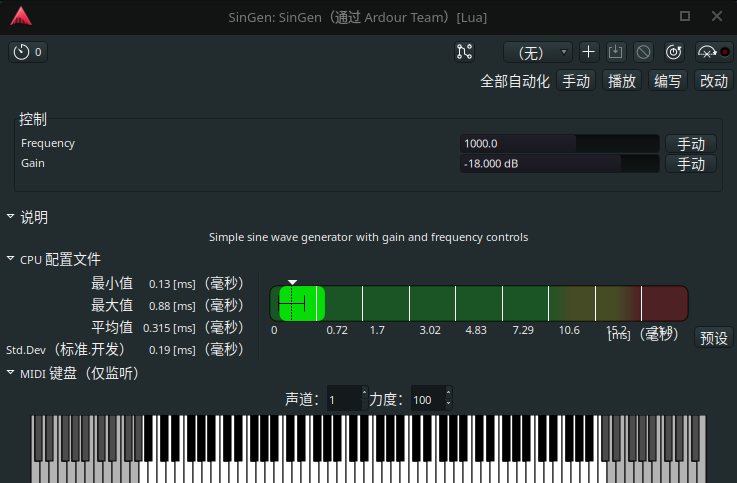
Task: Set all automation to 编写
Action: pos(667,81)
